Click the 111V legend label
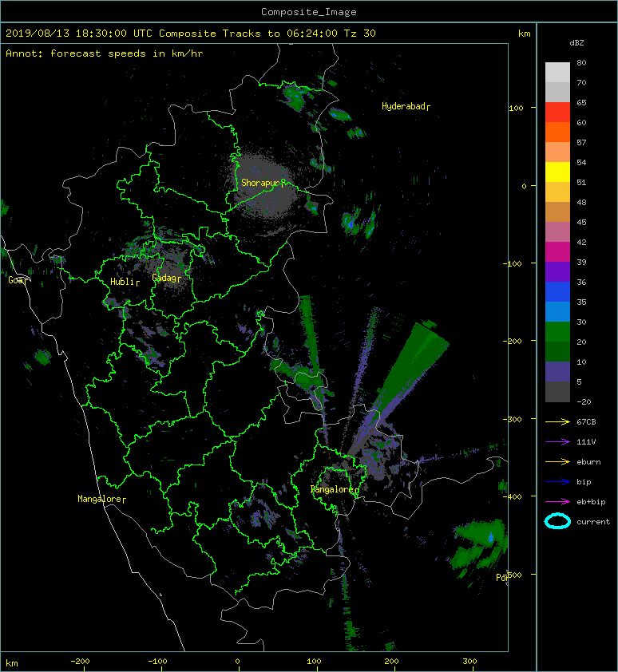This screenshot has height=672, width=618. click(586, 442)
